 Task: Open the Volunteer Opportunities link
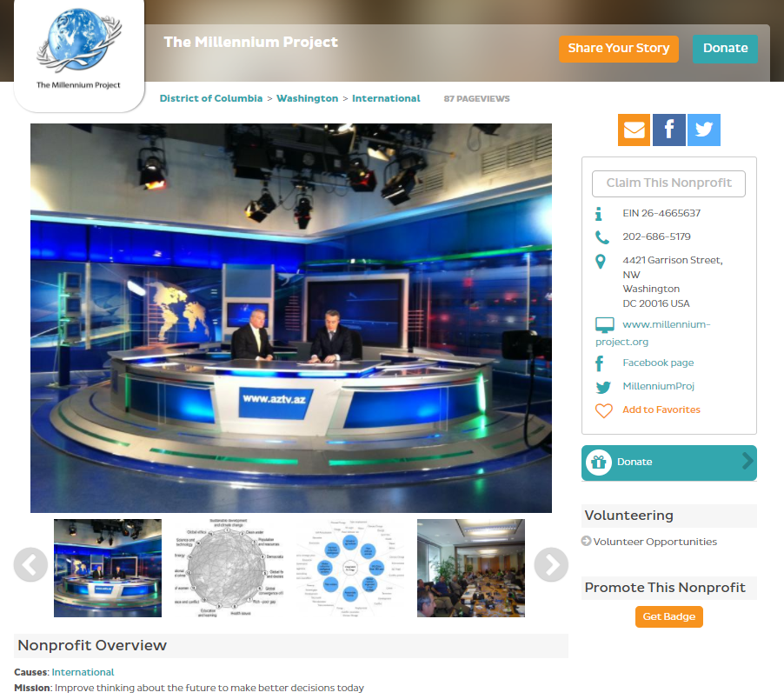[654, 542]
